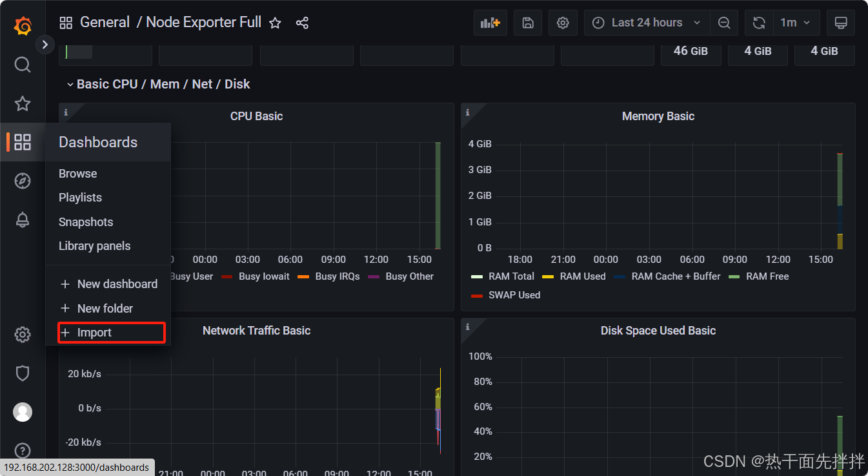Open the Configuration gear icon in sidebar
Viewport: 868px width, 476px height.
(23, 335)
